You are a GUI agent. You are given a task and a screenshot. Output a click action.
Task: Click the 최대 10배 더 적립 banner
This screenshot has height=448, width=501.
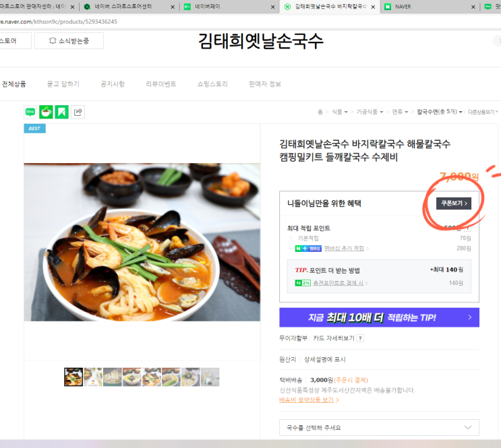379,317
